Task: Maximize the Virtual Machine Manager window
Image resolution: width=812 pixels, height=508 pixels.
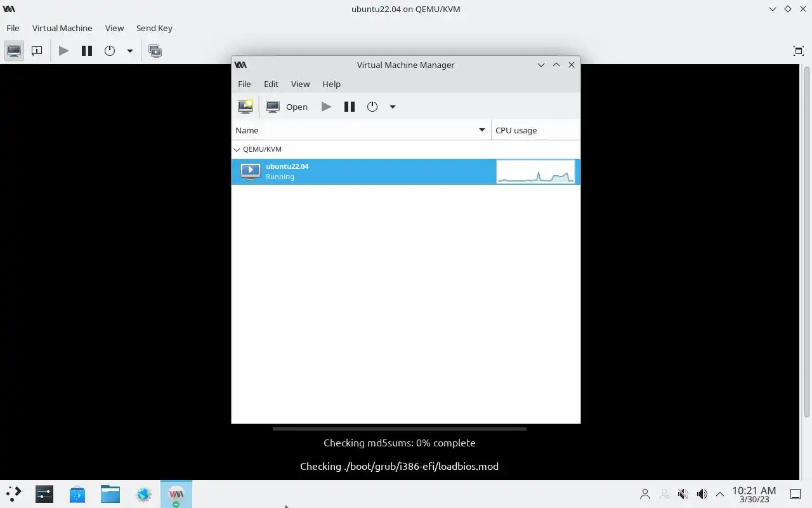Action: click(556, 65)
